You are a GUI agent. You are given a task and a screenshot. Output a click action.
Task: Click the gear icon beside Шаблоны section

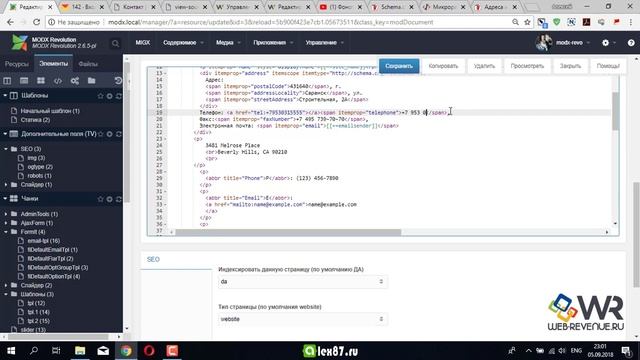(109, 96)
